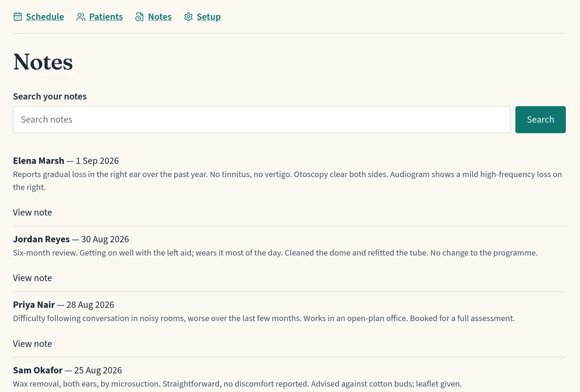Viewport: 580px width, 392px height.
Task: Click the 30 Aug 2026 date
Action: [x=105, y=239]
